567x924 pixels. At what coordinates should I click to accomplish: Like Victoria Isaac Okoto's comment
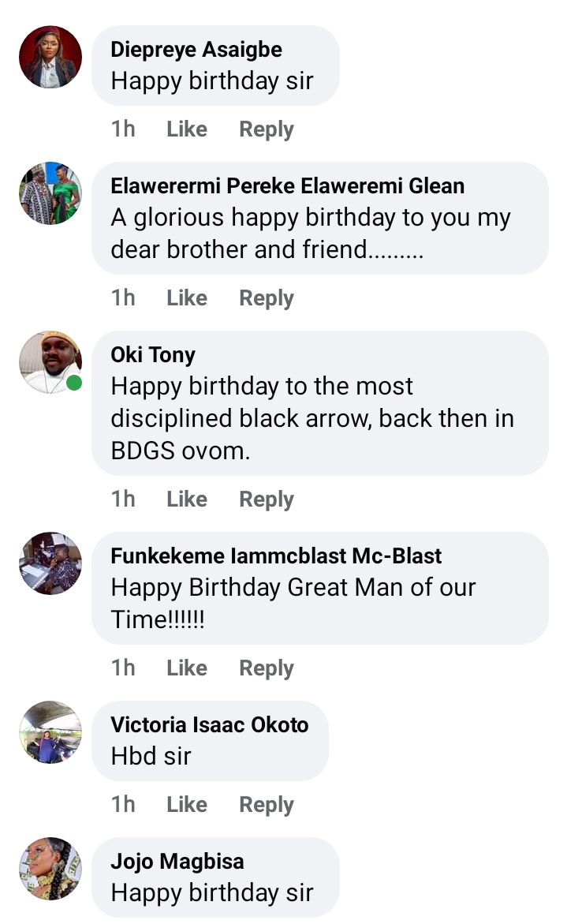click(x=186, y=803)
